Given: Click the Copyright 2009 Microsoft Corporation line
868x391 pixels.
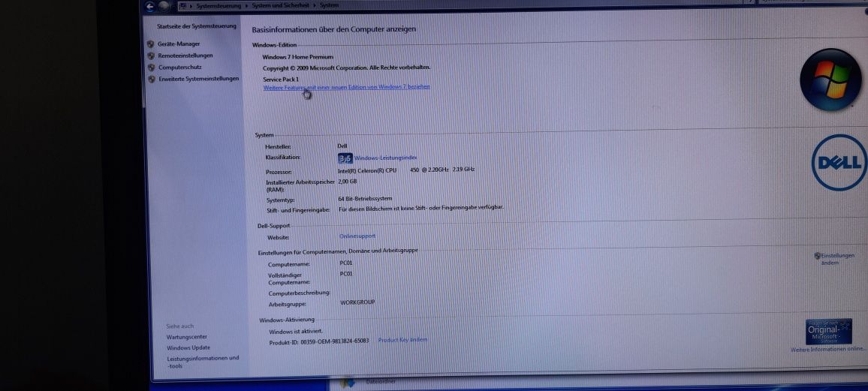Looking at the screenshot, I should [347, 68].
